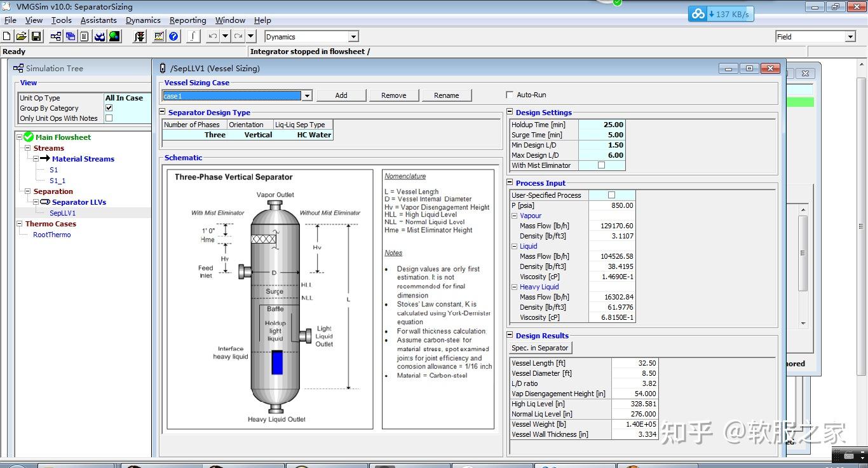Click the binoculars find icon
868x468 pixels.
[x=100, y=37]
